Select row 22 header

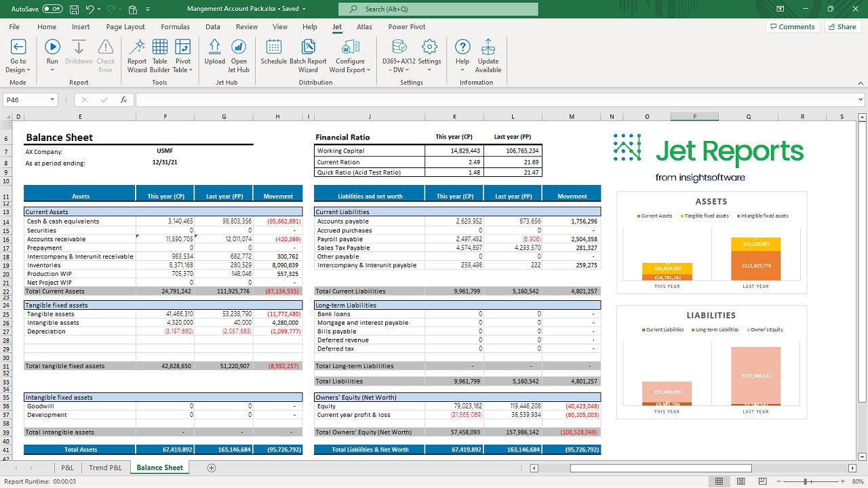(7, 291)
